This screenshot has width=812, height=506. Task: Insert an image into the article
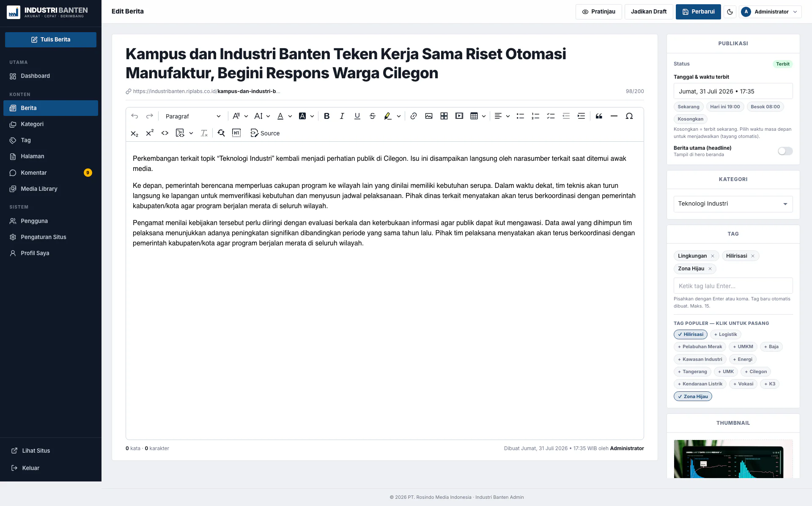click(428, 116)
